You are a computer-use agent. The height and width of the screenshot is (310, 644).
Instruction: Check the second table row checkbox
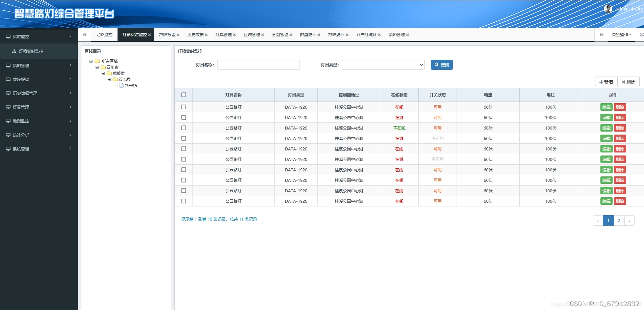184,117
